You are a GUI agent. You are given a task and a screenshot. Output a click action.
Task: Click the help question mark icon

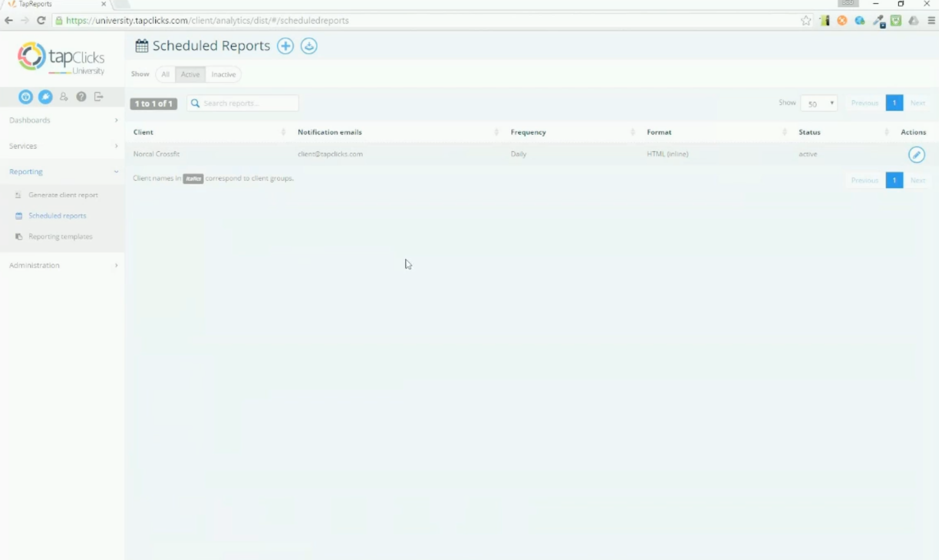[x=81, y=97]
